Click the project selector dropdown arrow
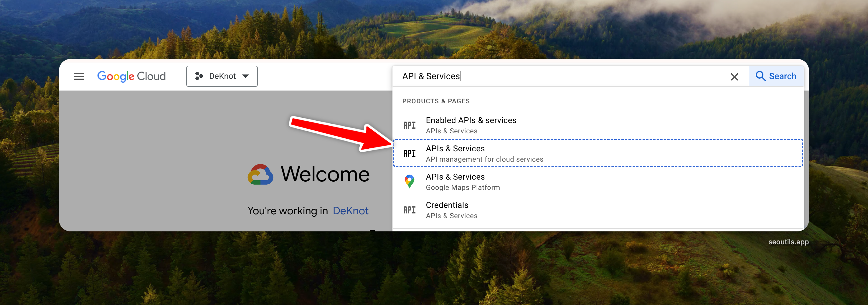Image resolution: width=868 pixels, height=305 pixels. click(x=246, y=77)
